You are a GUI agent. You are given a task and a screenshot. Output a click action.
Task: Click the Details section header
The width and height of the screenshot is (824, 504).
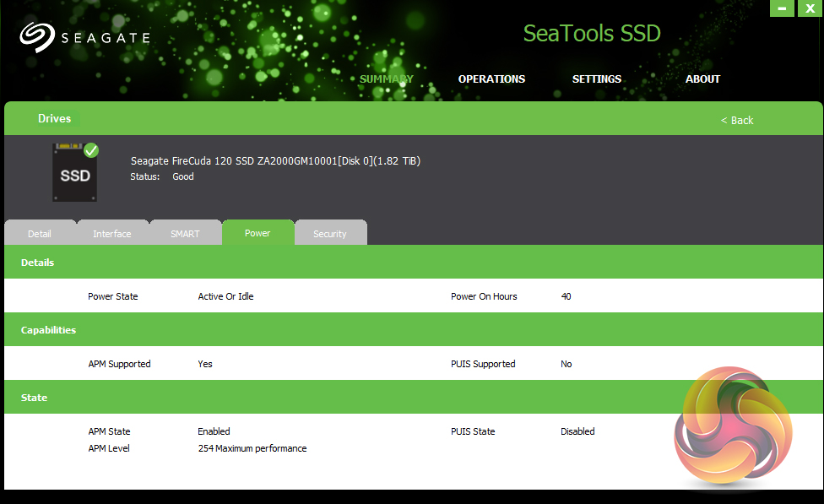pos(413,262)
